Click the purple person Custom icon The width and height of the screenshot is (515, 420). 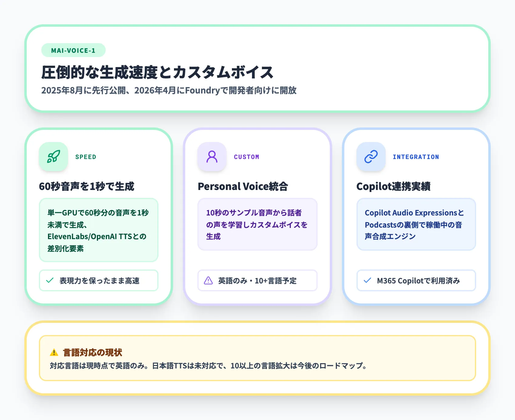coord(212,157)
